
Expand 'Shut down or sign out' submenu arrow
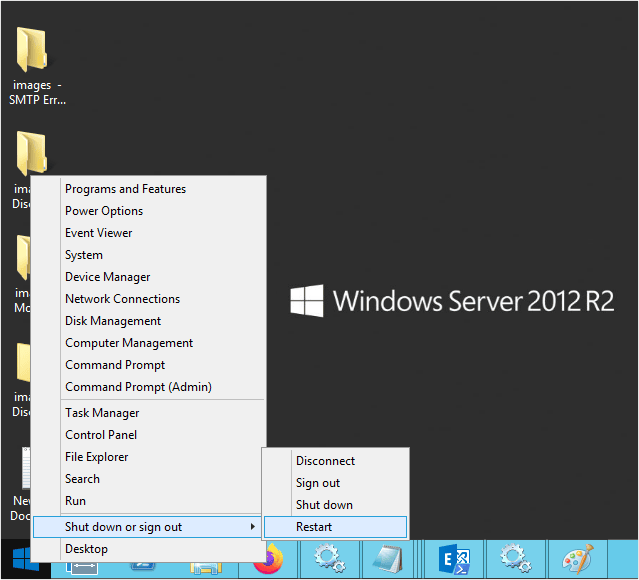[x=253, y=527]
